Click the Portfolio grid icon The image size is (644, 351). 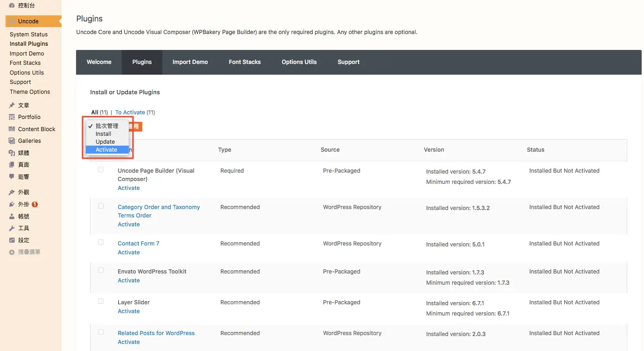click(x=12, y=117)
